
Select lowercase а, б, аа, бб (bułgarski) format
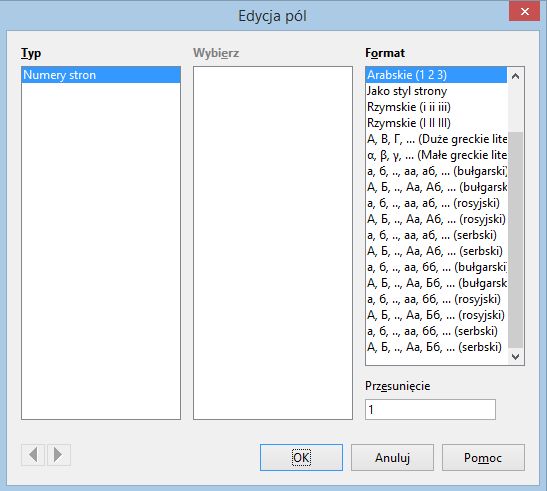(x=436, y=267)
